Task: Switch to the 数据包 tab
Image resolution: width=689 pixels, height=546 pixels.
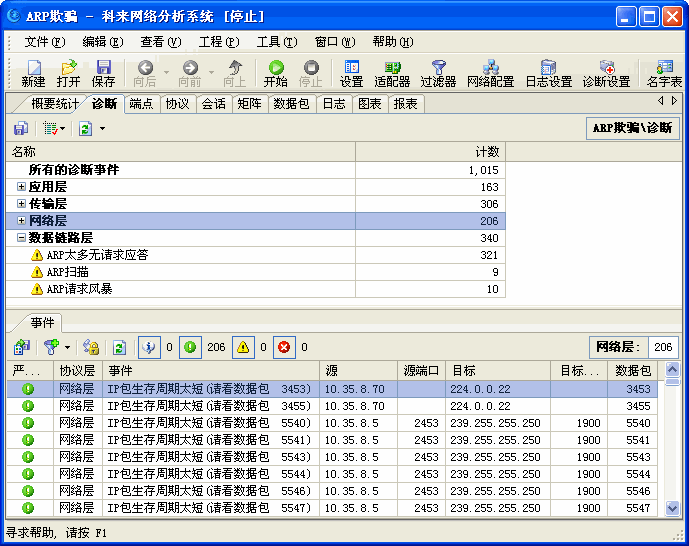Action: 291,104
